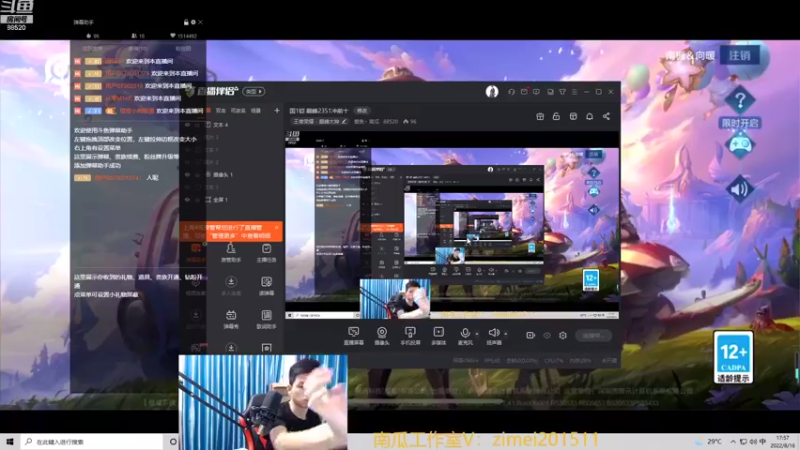800x450 pixels.
Task: Open the message bubble icon in title bar
Action: (x=536, y=92)
